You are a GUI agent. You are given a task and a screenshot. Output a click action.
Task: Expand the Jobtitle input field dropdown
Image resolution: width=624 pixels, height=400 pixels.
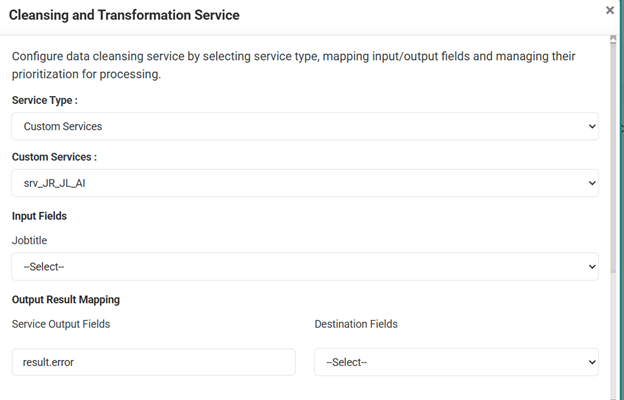click(305, 267)
